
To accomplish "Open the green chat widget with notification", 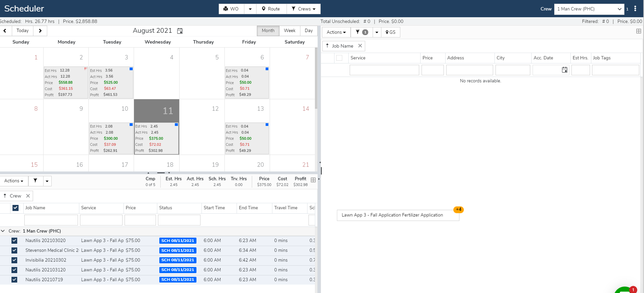I will [625, 290].
